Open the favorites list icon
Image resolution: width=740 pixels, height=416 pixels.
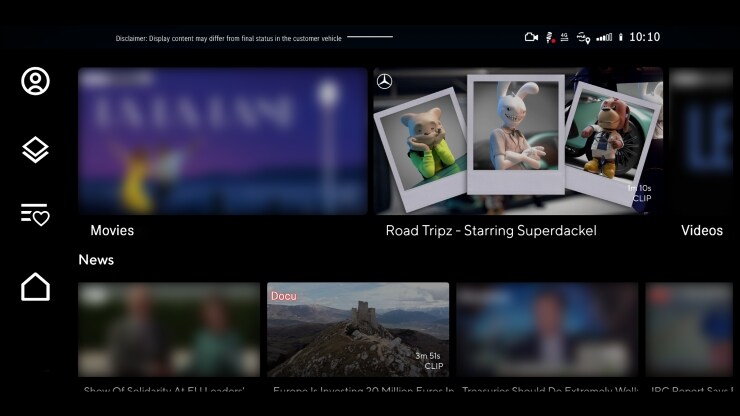[x=35, y=214]
